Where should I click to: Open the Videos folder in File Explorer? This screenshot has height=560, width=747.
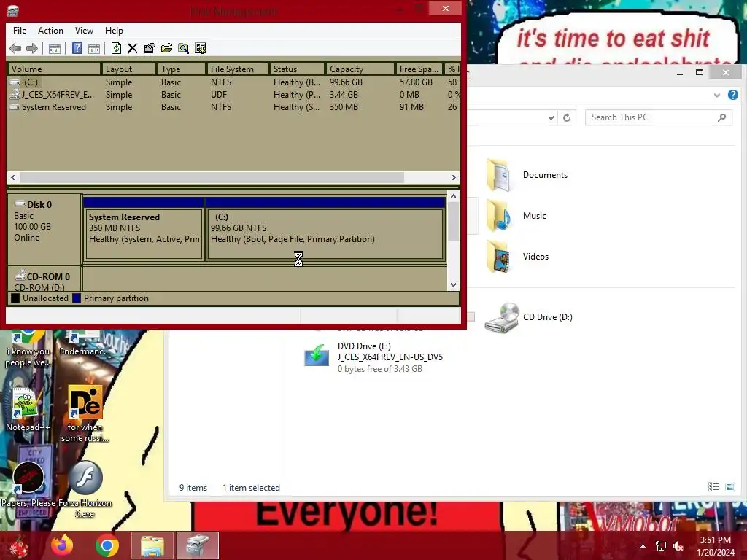pos(517,257)
